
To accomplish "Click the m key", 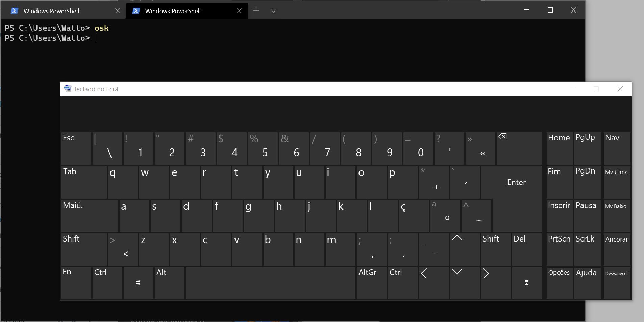I will point(340,249).
